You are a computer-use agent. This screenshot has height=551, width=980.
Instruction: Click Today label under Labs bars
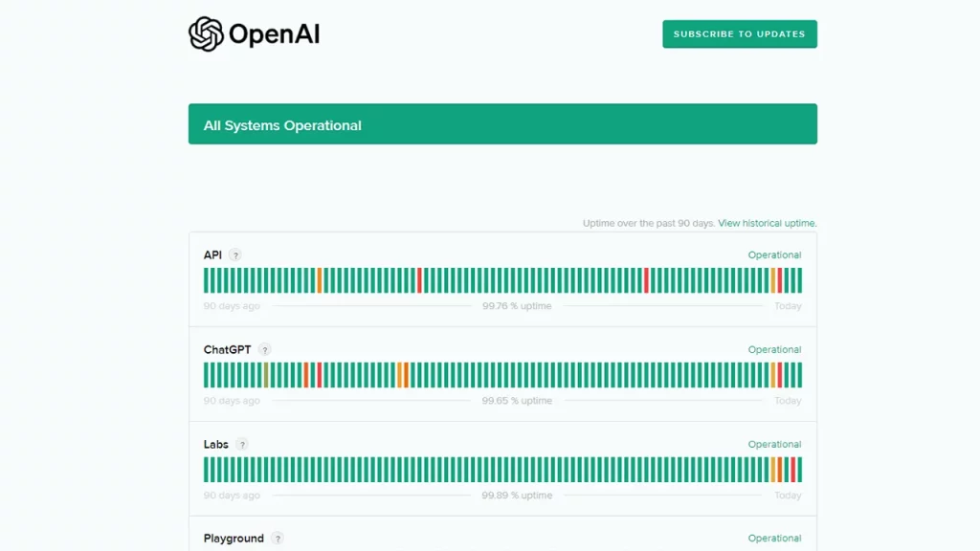tap(788, 496)
